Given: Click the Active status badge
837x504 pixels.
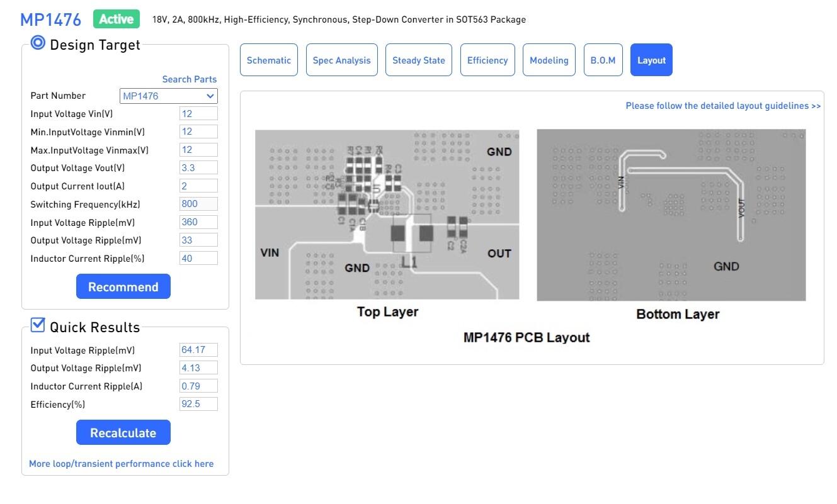Looking at the screenshot, I should click(117, 19).
